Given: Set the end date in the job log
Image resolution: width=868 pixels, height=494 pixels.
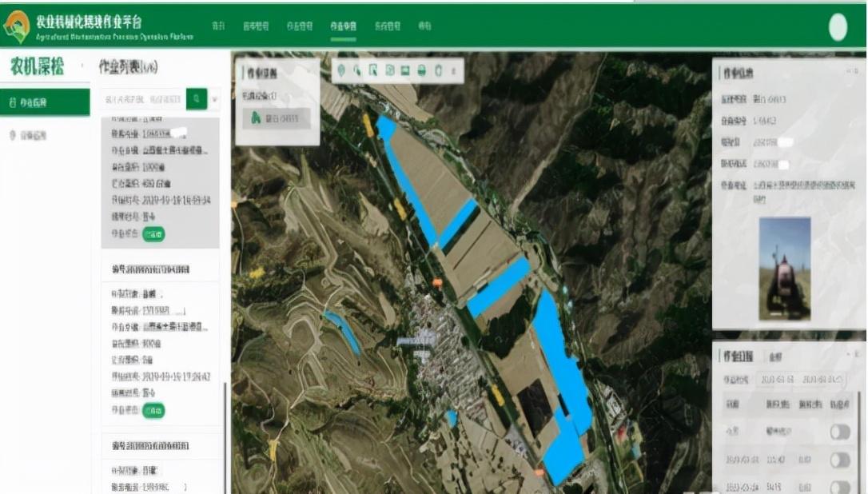Looking at the screenshot, I should point(822,380).
